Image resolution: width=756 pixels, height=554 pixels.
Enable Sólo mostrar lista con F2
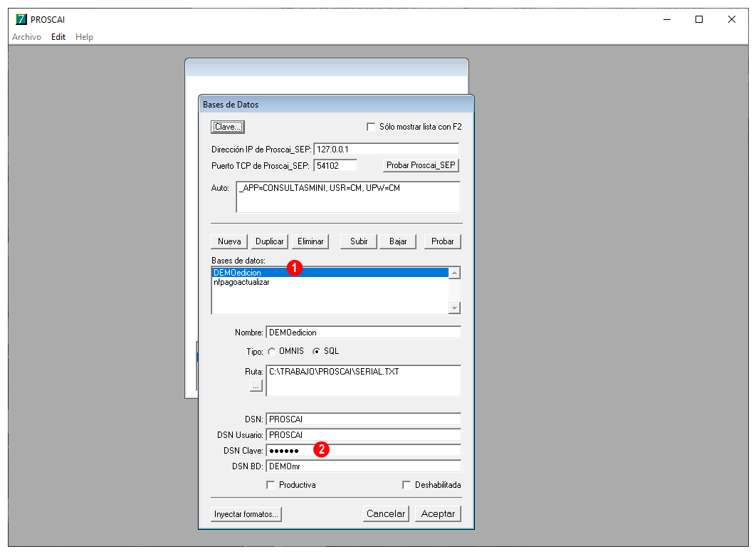click(371, 127)
